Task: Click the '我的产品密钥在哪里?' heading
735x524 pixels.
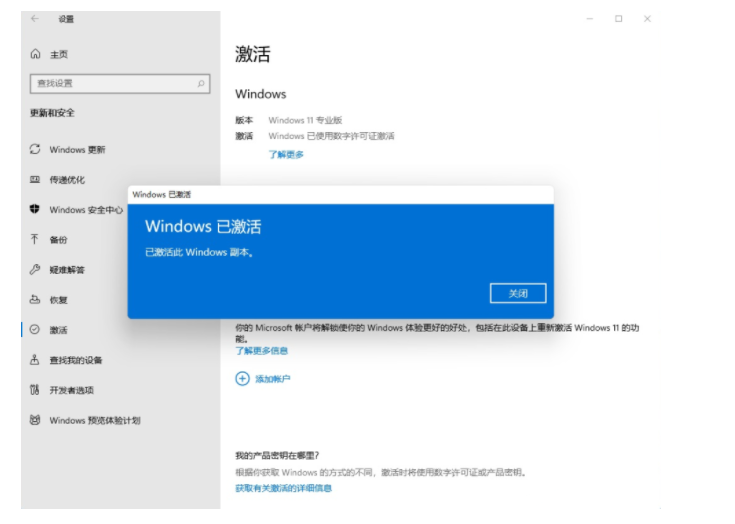Action: [x=277, y=455]
